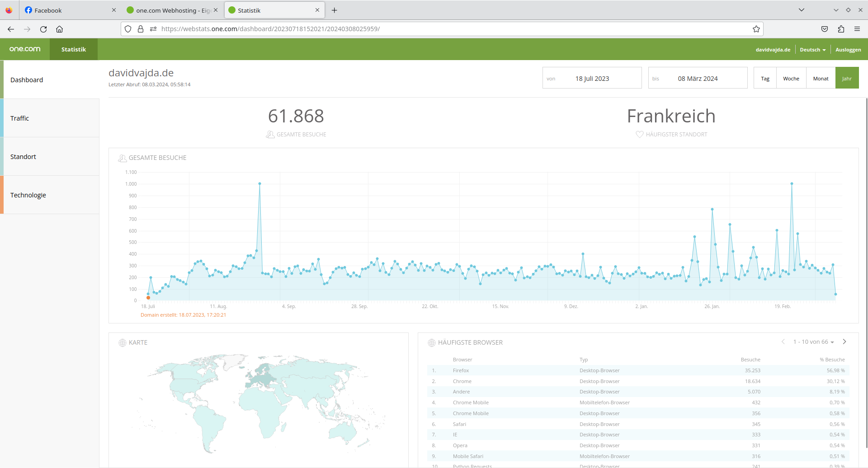Screen dimensions: 868x468
Task: Open the Firefox extensions icon
Action: pos(841,29)
